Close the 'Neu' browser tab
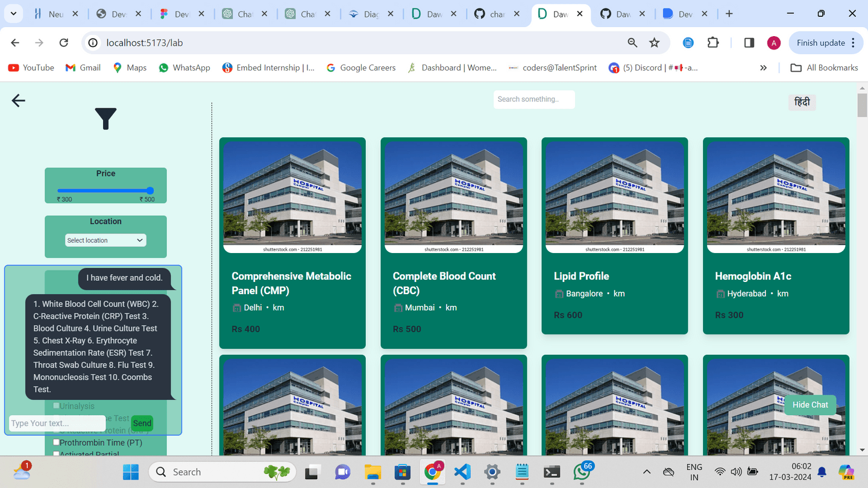This screenshot has height=488, width=868. 75,14
